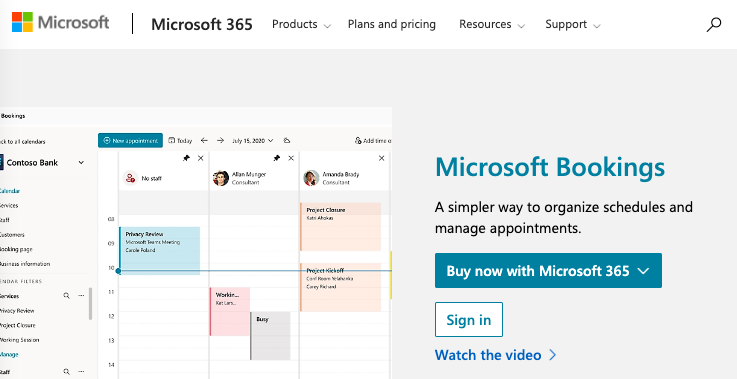The height and width of the screenshot is (379, 737).
Task: Open Buy now with Microsoft 365 dropdown
Action: click(x=548, y=270)
